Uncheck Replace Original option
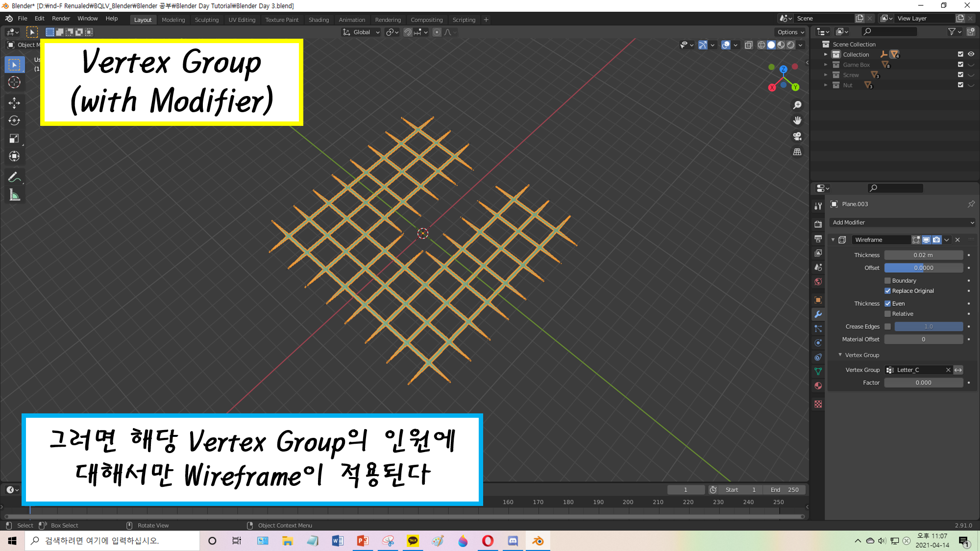This screenshot has width=980, height=551. click(887, 291)
